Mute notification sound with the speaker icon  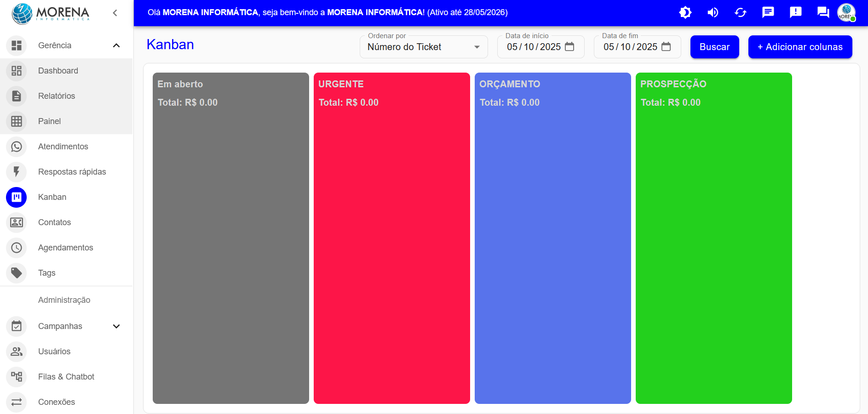713,12
